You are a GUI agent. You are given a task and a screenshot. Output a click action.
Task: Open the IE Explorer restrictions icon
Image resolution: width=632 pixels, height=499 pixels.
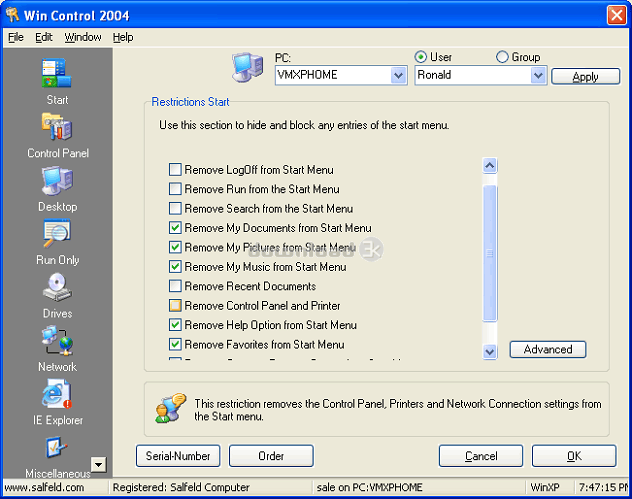[56, 396]
